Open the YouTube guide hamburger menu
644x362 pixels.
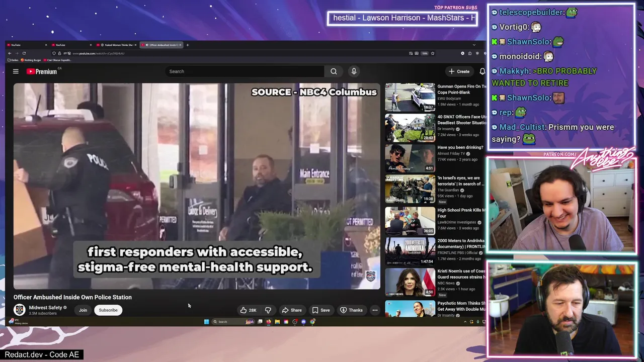point(16,71)
